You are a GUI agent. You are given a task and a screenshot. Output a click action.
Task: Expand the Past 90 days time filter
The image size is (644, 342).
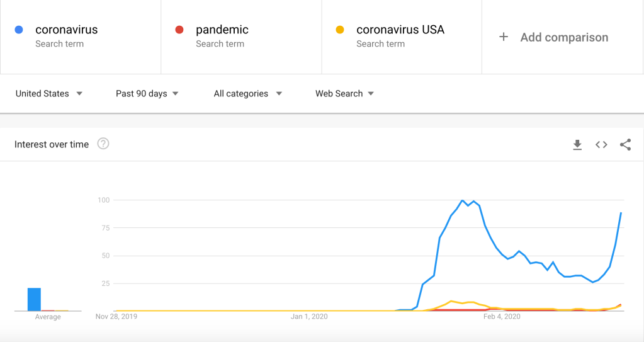tap(147, 94)
